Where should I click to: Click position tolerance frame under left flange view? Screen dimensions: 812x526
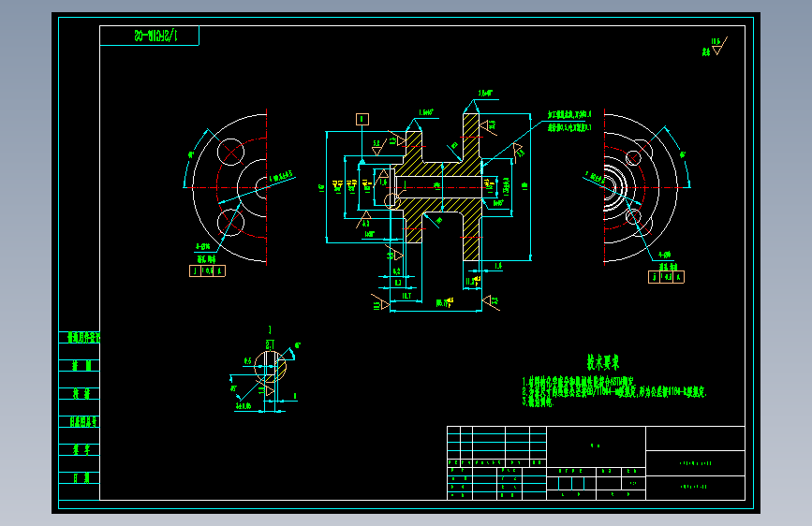point(207,270)
